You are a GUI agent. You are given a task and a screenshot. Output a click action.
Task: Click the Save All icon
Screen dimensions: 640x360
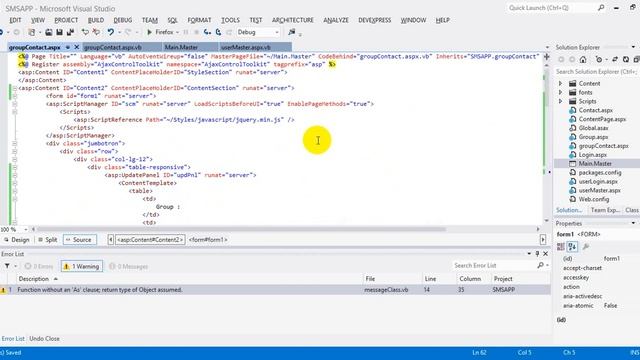pos(70,32)
